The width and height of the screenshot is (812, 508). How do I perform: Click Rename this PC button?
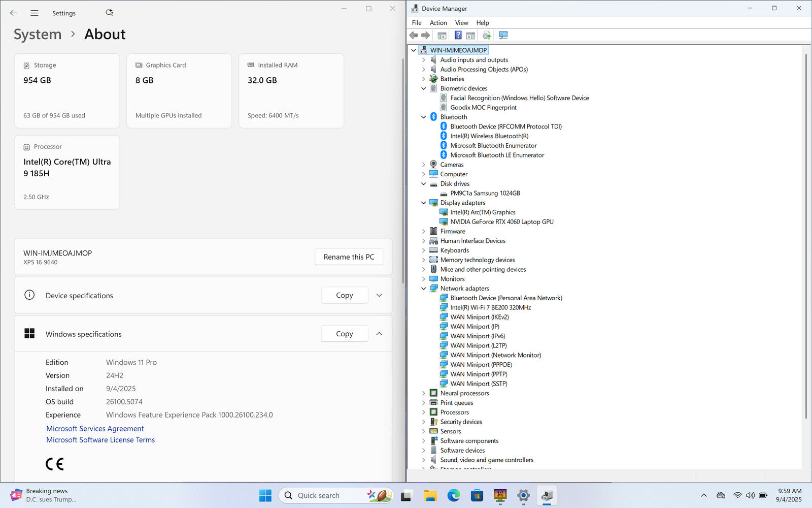point(349,257)
